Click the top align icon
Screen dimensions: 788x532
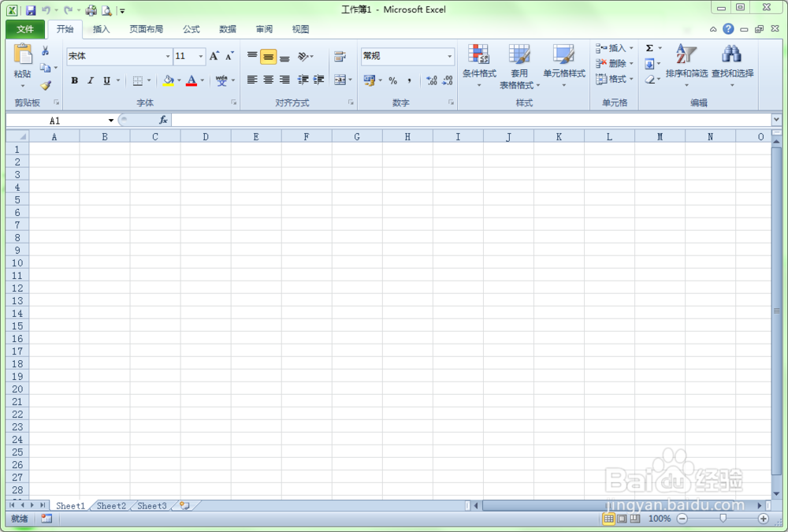(252, 56)
